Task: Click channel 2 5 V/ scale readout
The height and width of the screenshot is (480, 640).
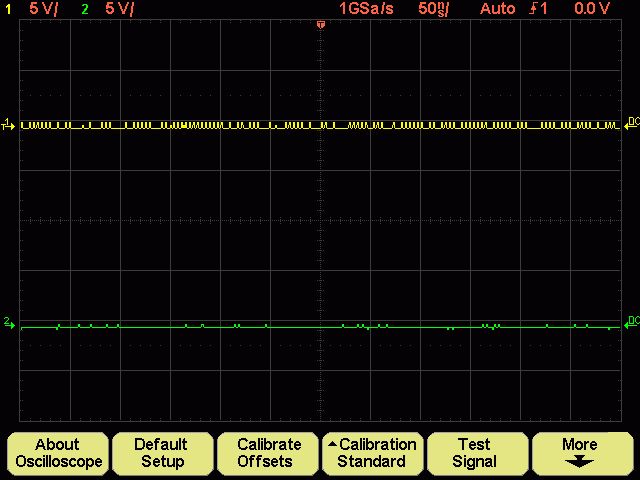Action: click(119, 9)
